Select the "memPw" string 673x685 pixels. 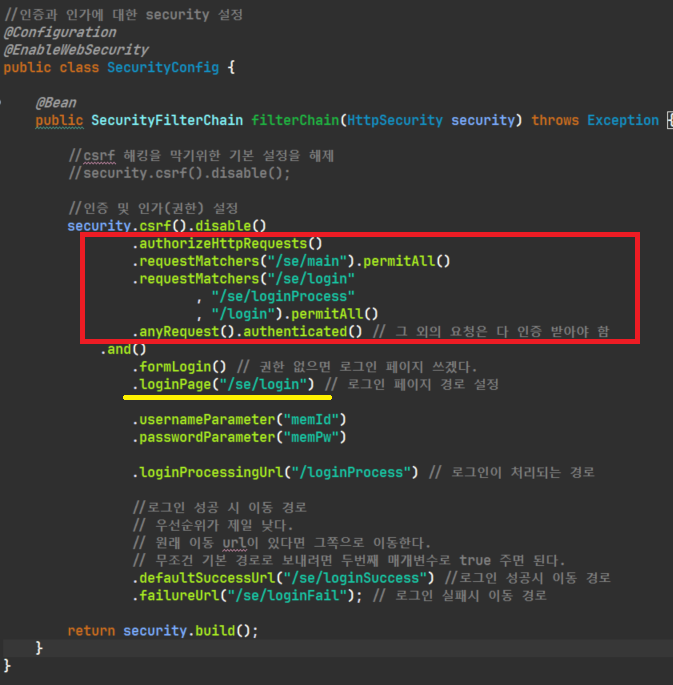pos(311,437)
